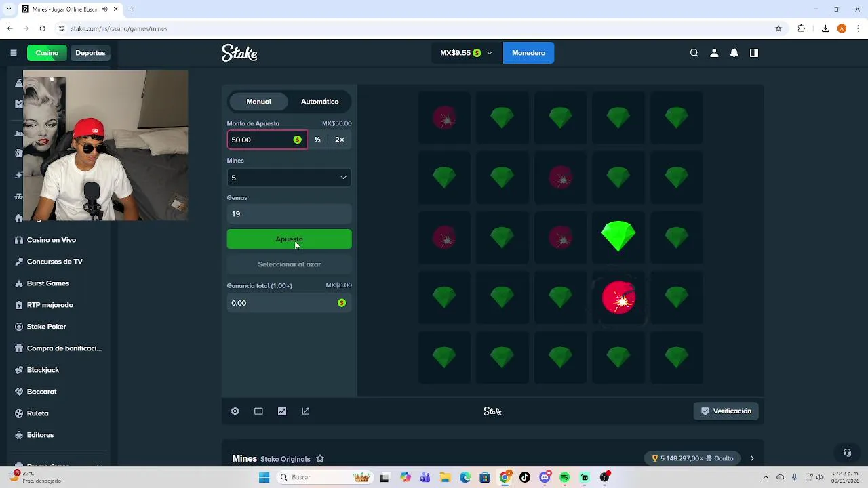Open the hamburger sidebar menu
The image size is (868, 488).
point(13,53)
